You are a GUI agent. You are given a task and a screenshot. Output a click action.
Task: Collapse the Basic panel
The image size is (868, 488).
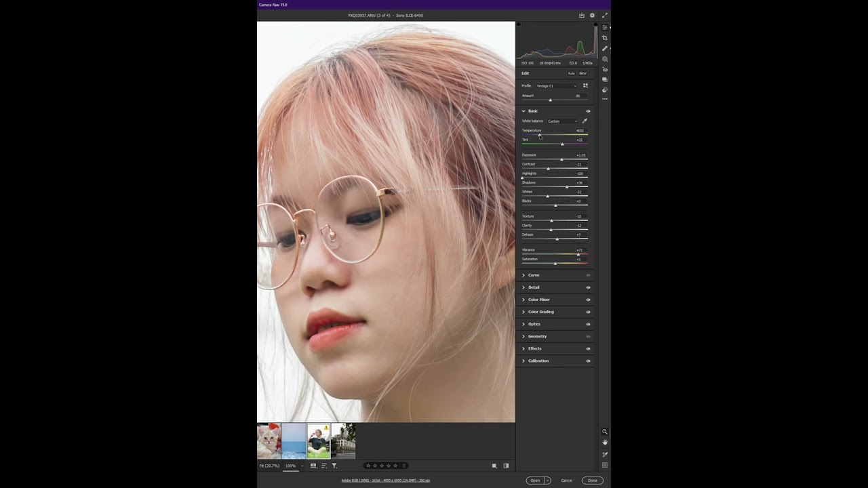coord(524,111)
